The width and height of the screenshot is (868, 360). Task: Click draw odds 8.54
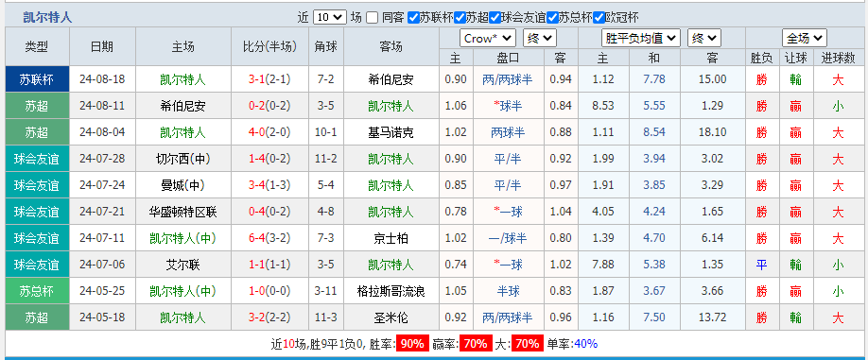click(654, 132)
